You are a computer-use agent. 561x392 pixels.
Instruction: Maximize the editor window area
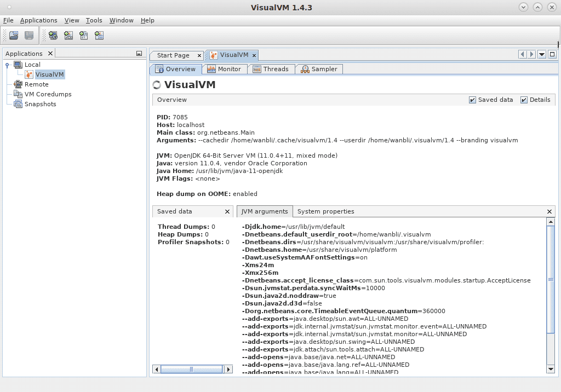[x=552, y=54]
